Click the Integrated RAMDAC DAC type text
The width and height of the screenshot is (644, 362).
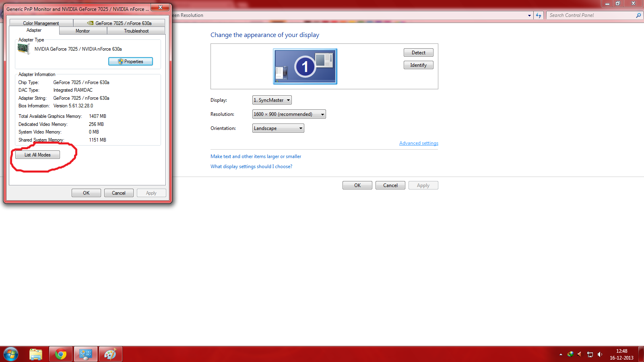click(x=73, y=90)
